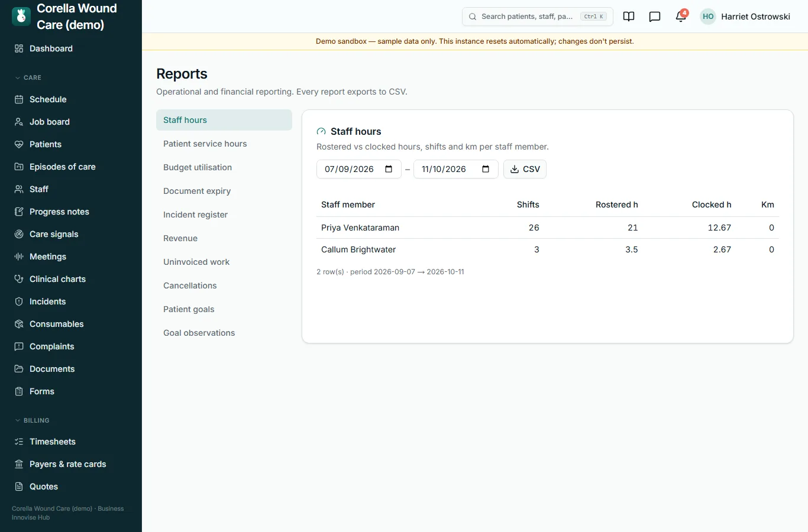Switch to Budget utilisation report
Image resolution: width=808 pixels, height=532 pixels.
tap(224, 167)
